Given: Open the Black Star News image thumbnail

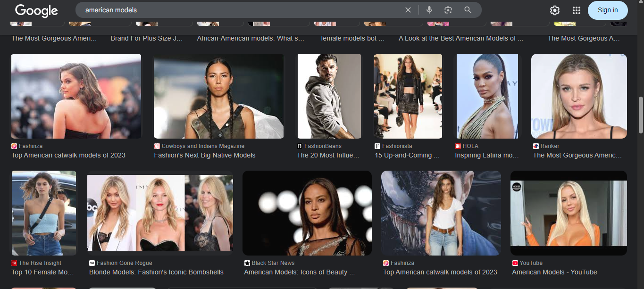Looking at the screenshot, I should tap(307, 213).
